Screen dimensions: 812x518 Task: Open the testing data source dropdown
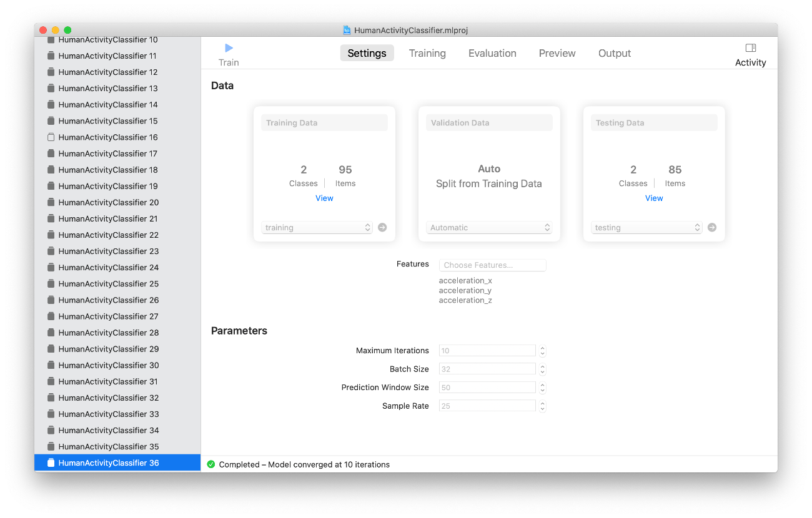[x=647, y=228]
